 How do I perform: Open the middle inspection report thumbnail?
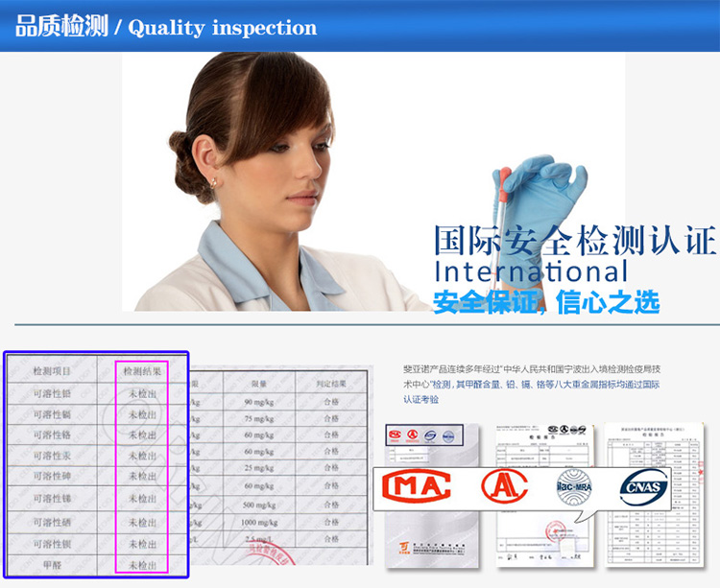coord(544,495)
